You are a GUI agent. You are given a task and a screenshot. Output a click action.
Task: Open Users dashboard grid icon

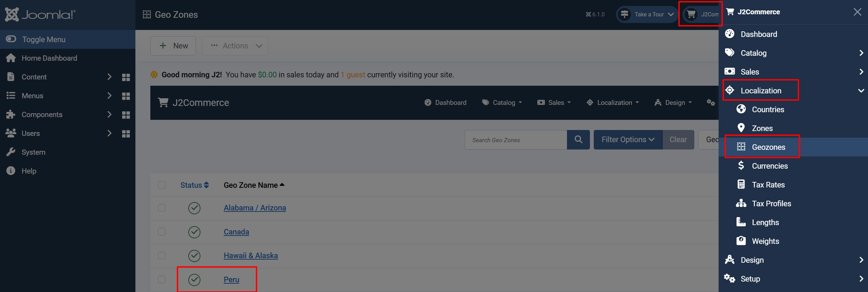click(x=126, y=133)
